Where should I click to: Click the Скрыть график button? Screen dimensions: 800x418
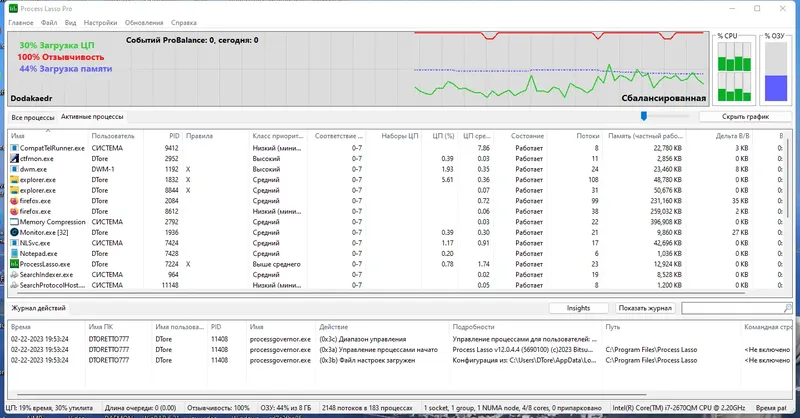745,117
